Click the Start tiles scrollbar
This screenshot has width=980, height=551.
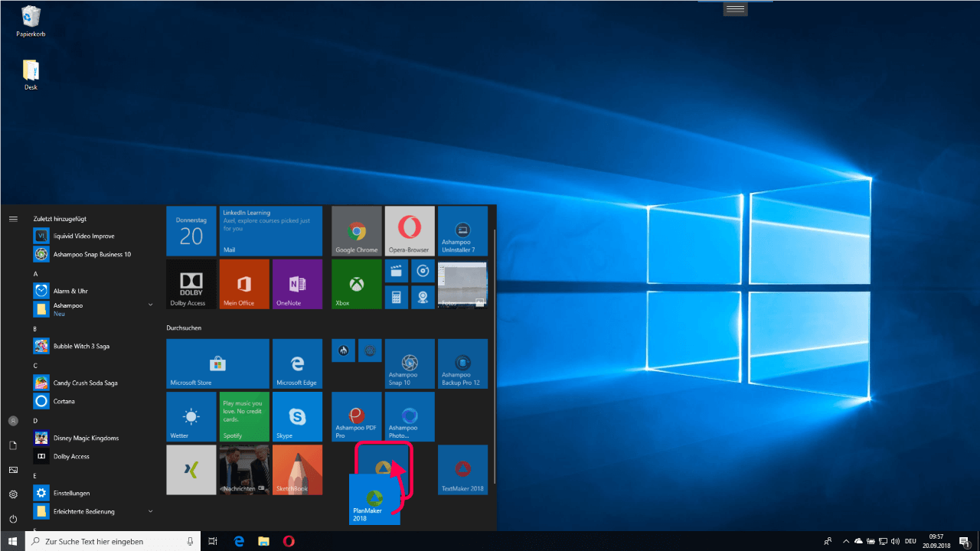coord(495,356)
